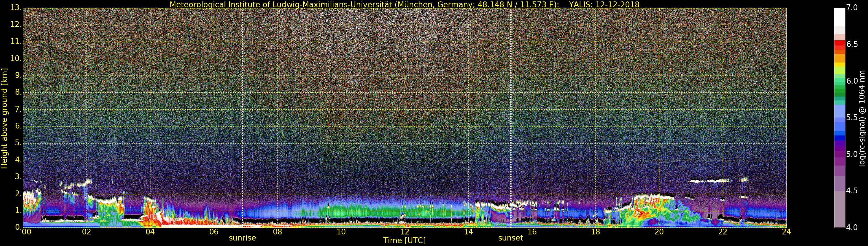Viewport: 868px width, 246px height.
Task: Click the plot title with YALIS date
Action: tap(404, 4)
